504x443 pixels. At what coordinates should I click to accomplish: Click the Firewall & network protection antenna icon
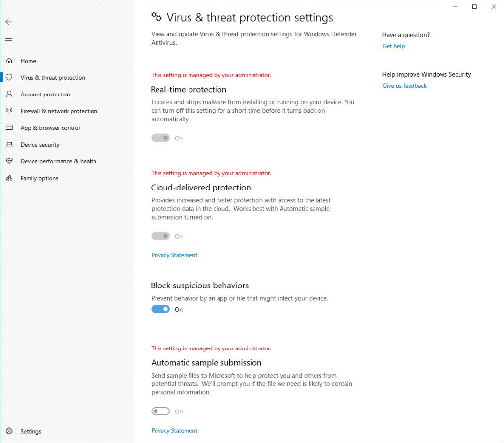click(9, 111)
